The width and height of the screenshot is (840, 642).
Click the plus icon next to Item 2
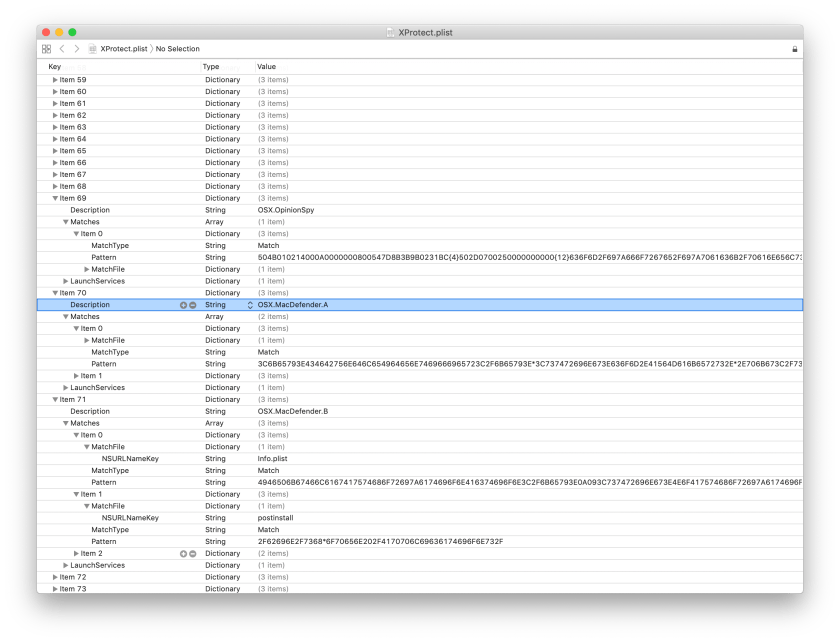(182, 553)
